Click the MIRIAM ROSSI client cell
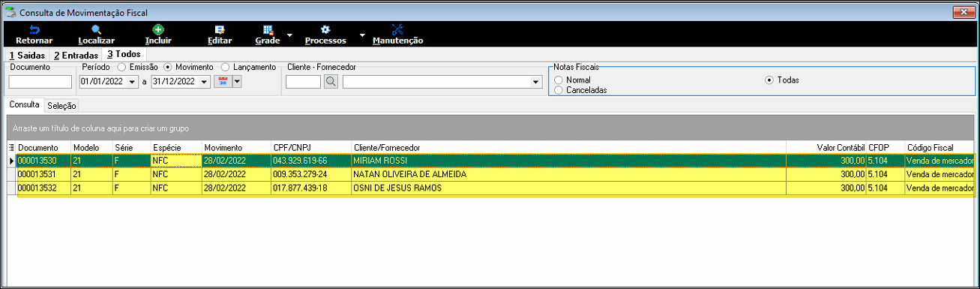 coord(568,161)
